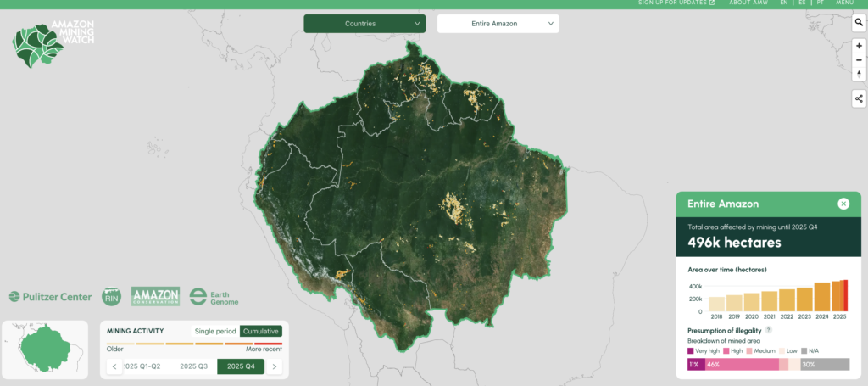868x386 pixels.
Task: Open the Countries dropdown
Action: click(364, 24)
